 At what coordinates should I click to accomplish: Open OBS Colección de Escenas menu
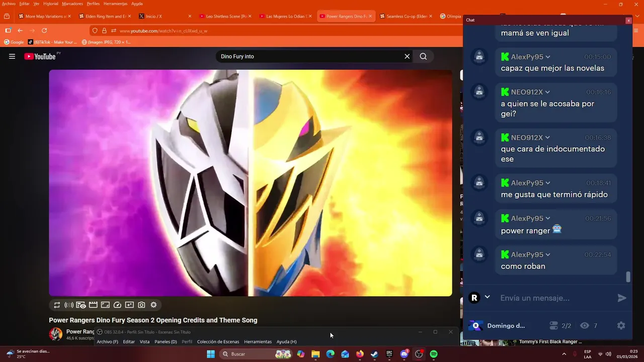pos(218,341)
